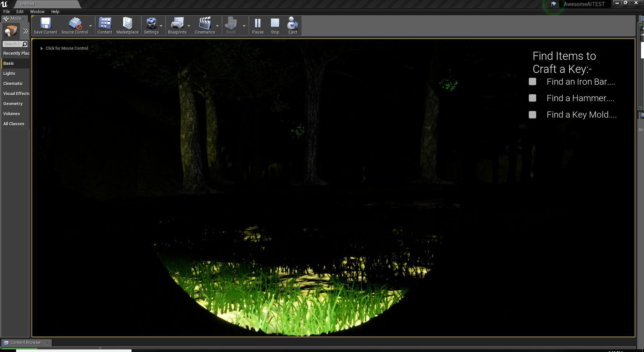Select the Lights category
The image size is (644, 352).
(x=16, y=74)
